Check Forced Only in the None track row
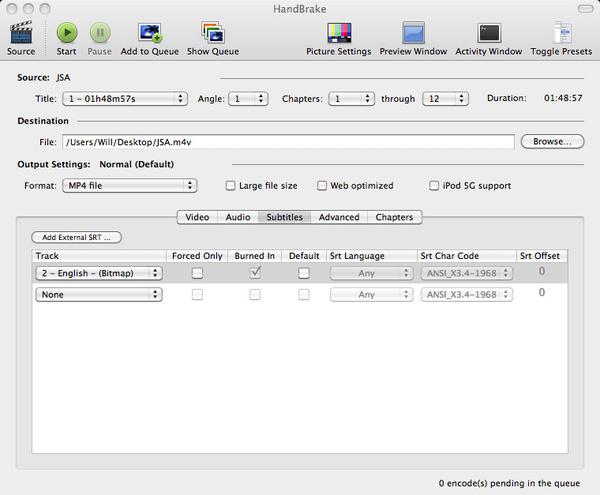 coord(197,295)
